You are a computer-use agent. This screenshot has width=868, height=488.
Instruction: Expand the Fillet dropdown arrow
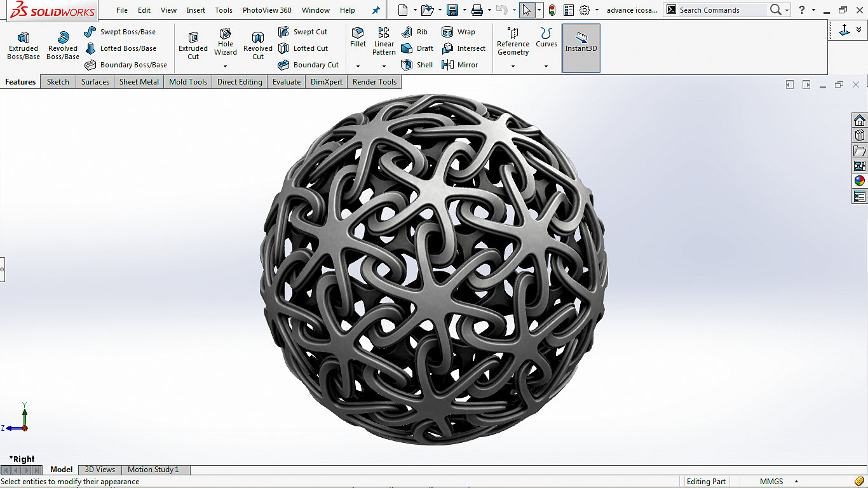click(x=358, y=66)
